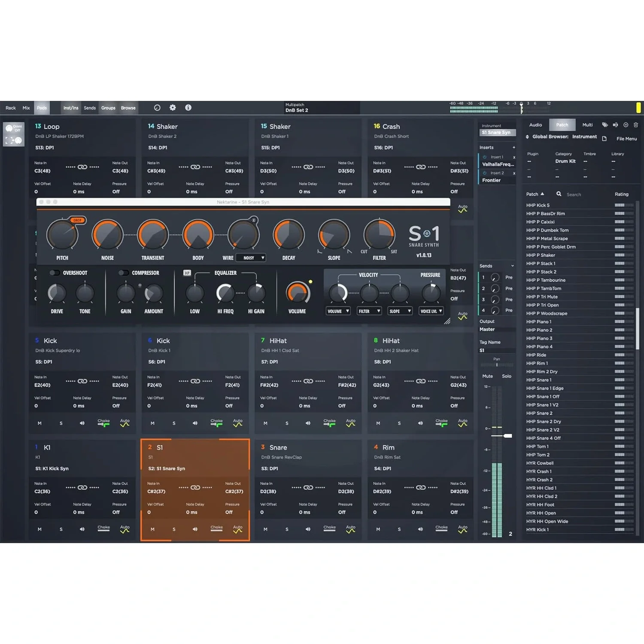
Task: Select HHP Snare 2 Dry patch in list
Action: 544,422
